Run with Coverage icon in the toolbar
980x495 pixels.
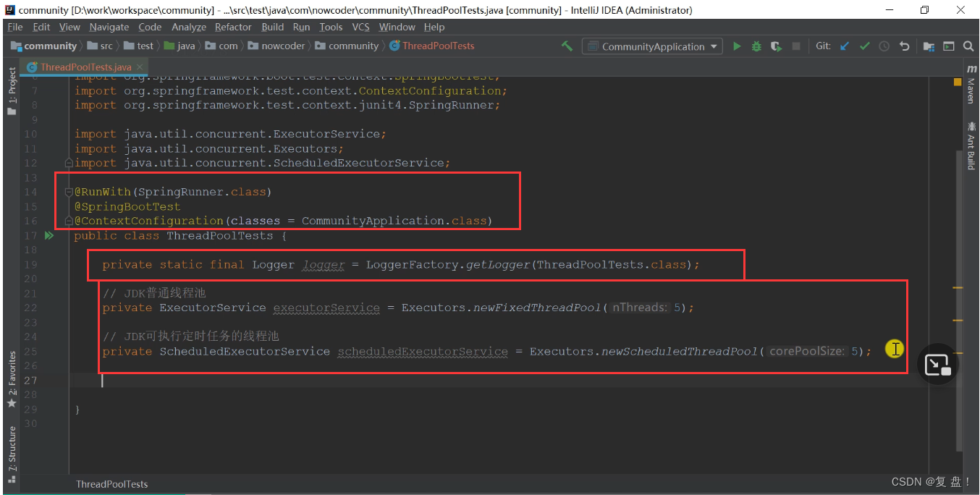(776, 46)
